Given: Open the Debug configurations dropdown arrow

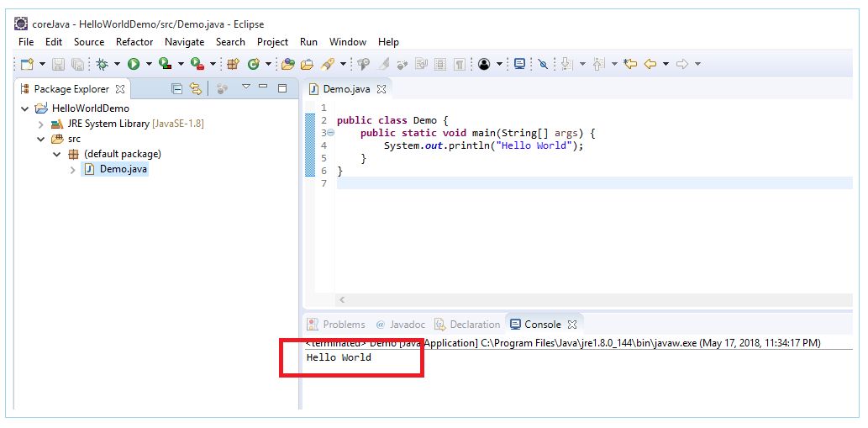Looking at the screenshot, I should click(x=117, y=64).
